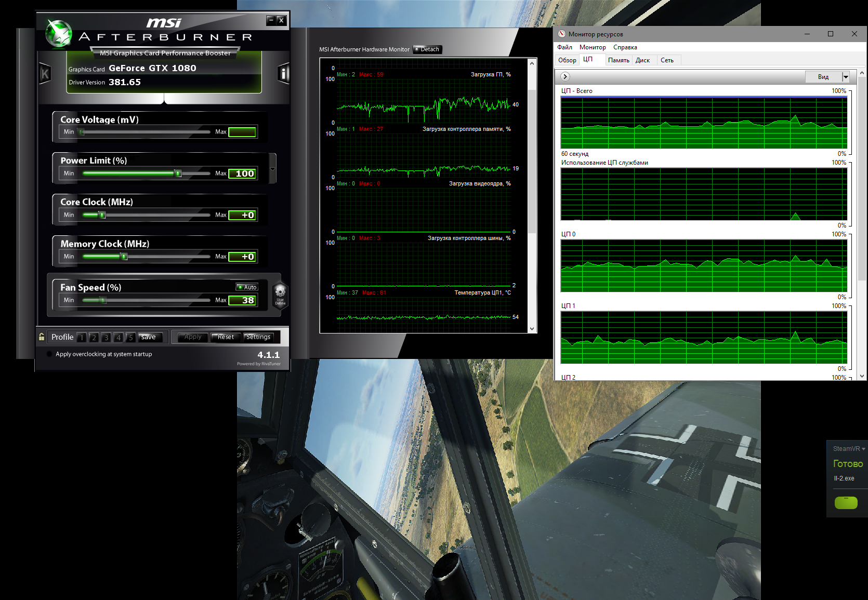Minimize the Resource Monitor window
Image resolution: width=868 pixels, height=600 pixels.
click(x=807, y=34)
